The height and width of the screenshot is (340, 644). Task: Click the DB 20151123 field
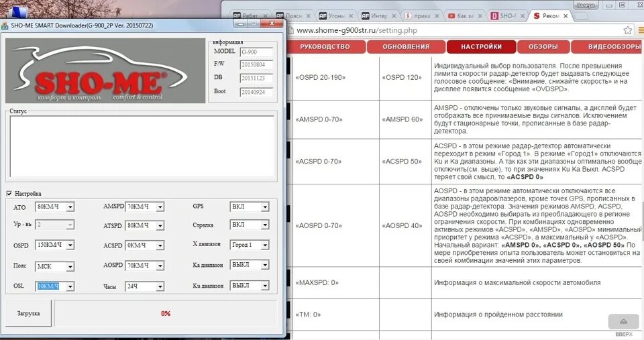coord(256,78)
